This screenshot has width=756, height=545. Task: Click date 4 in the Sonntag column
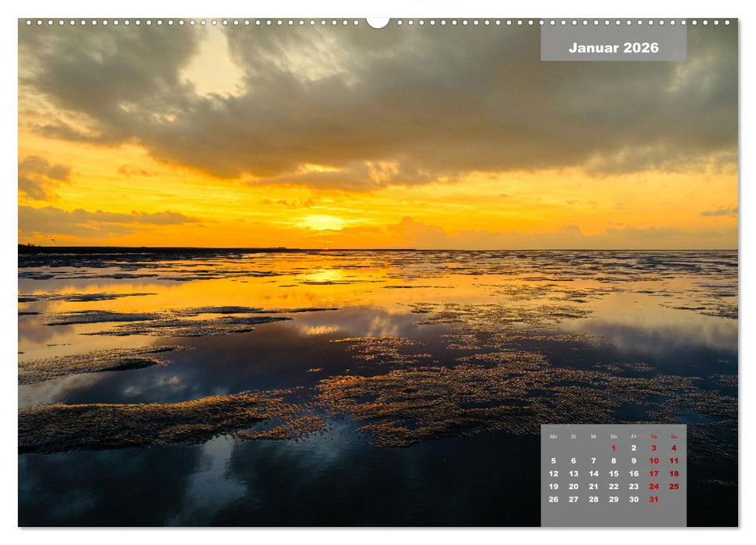point(674,448)
